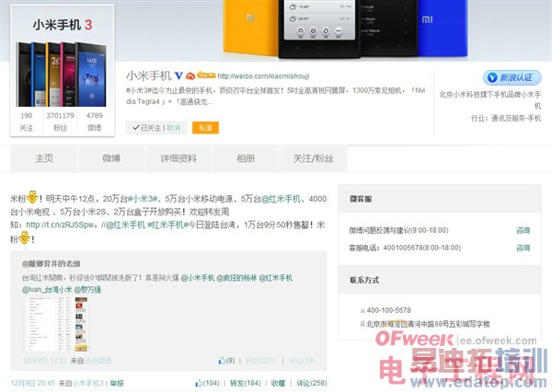This screenshot has height=392, width=552.
Task: Click the @疯狂的杨林 mention
Action: pos(236,278)
